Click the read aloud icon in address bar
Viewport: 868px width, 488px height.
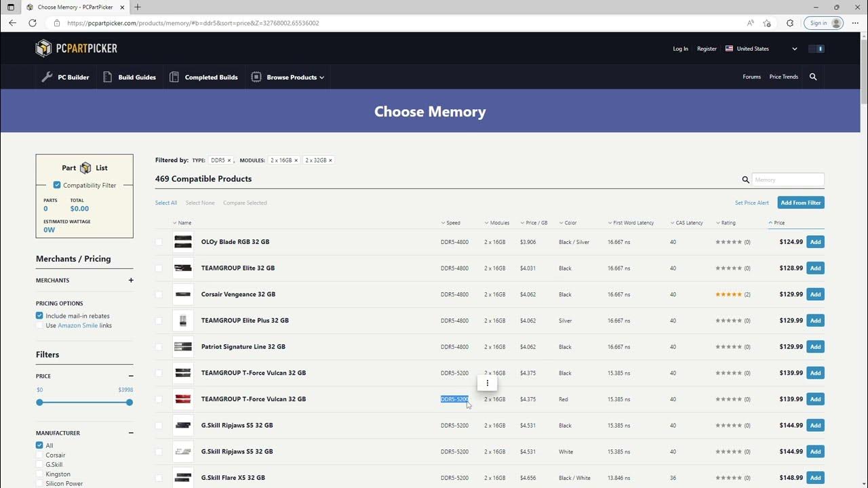750,22
